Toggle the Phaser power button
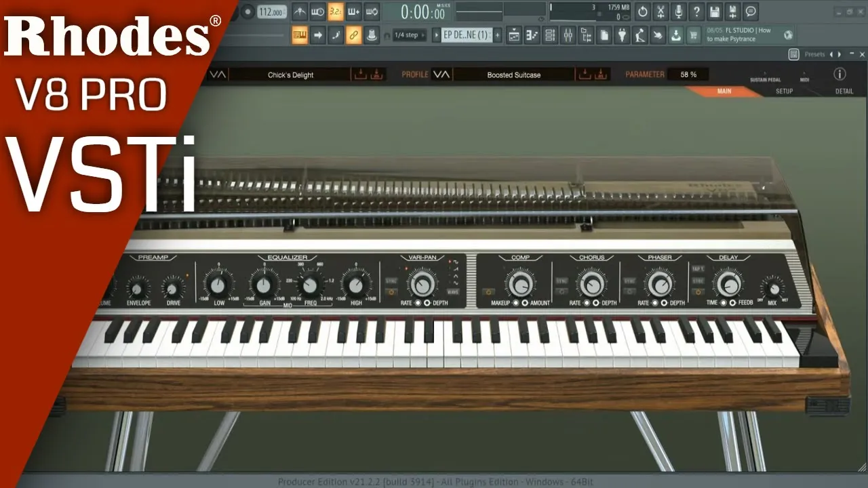 click(629, 292)
